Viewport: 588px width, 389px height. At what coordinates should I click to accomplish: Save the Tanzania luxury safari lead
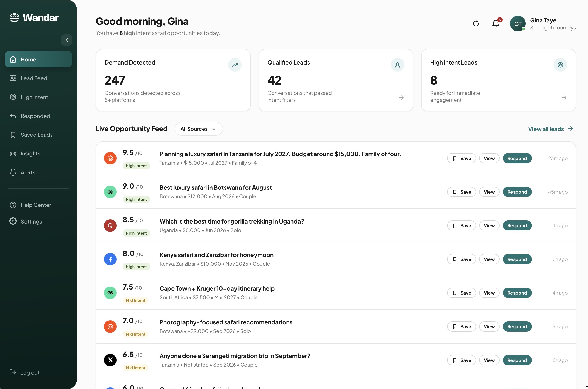tap(461, 158)
